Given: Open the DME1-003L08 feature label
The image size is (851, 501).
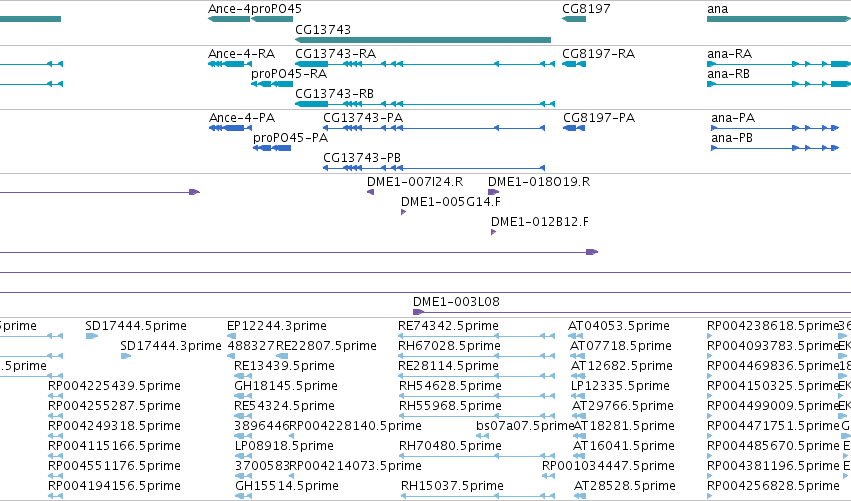Looking at the screenshot, I should coord(456,302).
